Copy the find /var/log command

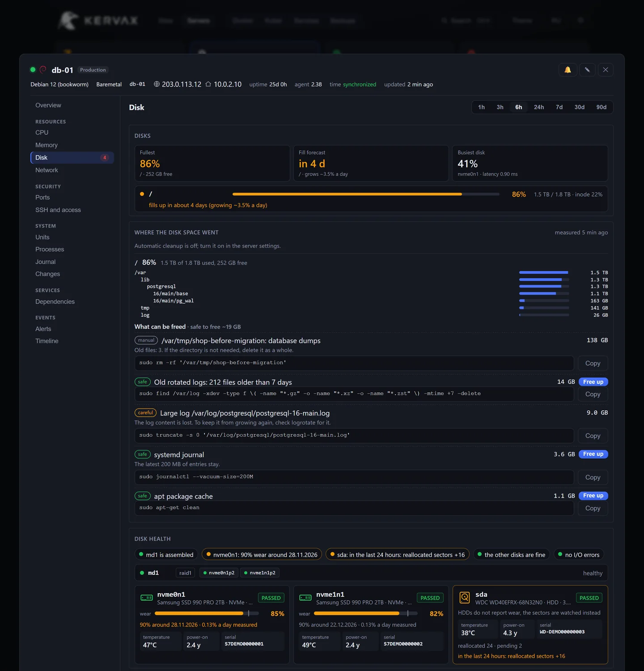click(x=593, y=394)
